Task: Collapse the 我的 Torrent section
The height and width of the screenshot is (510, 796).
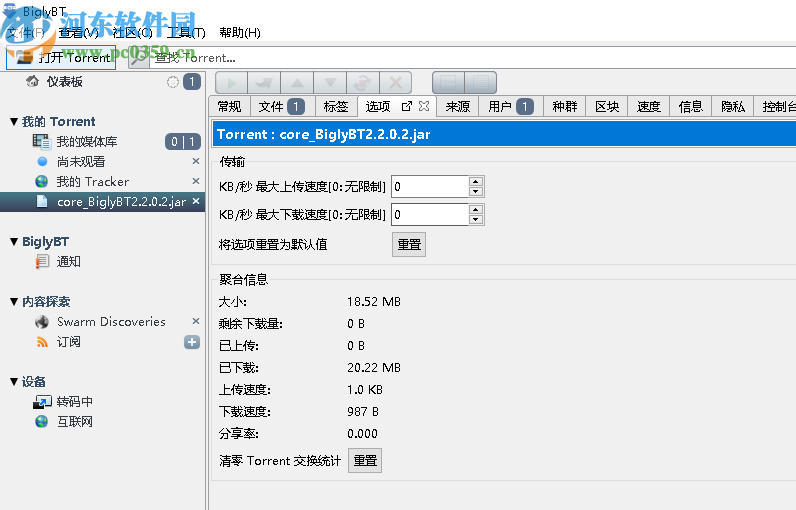Action: [x=14, y=121]
